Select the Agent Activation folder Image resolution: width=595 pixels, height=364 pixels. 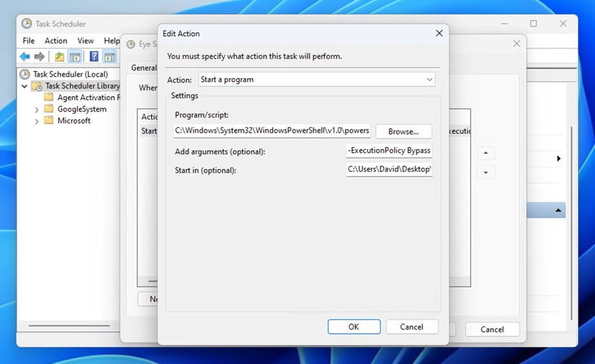point(89,97)
